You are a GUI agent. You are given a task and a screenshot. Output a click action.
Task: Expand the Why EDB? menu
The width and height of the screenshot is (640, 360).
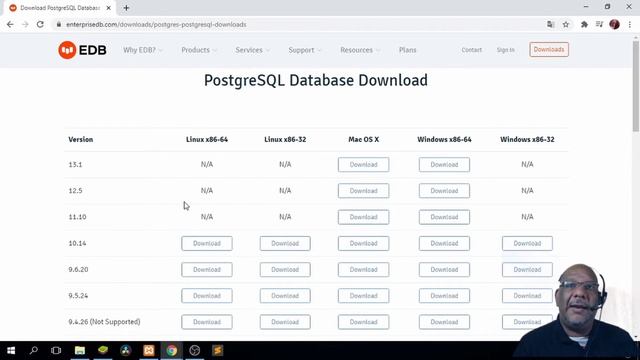pyautogui.click(x=142, y=50)
